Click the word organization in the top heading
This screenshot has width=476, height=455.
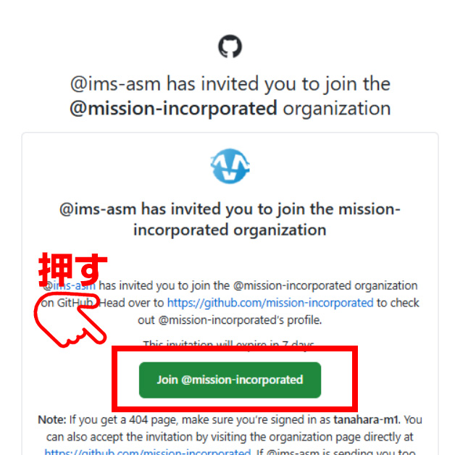(337, 109)
